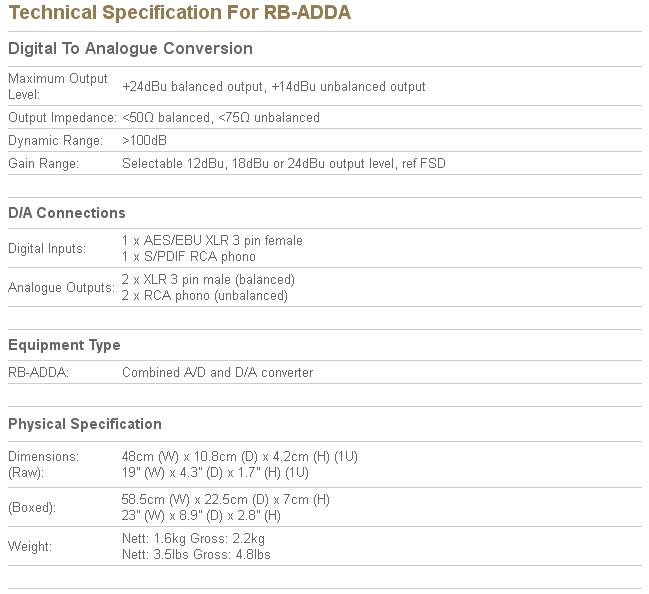Click the Equipment Type heading
The height and width of the screenshot is (594, 649).
tap(64, 345)
